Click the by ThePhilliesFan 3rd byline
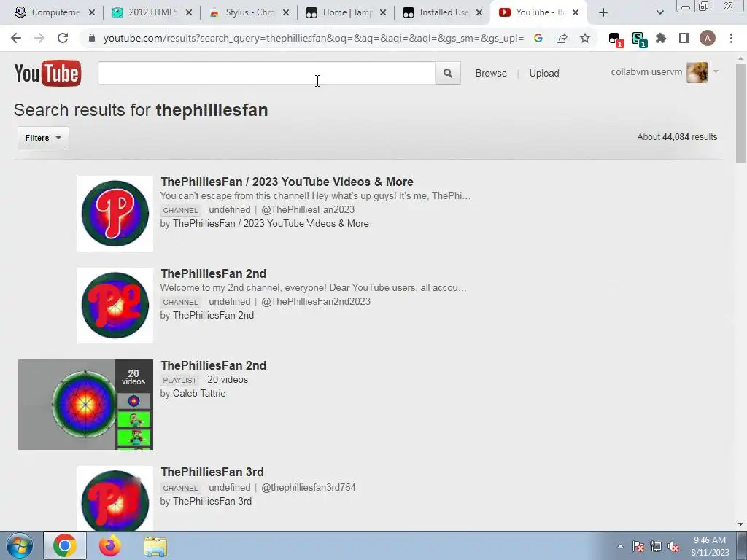Image resolution: width=747 pixels, height=560 pixels. (x=206, y=501)
